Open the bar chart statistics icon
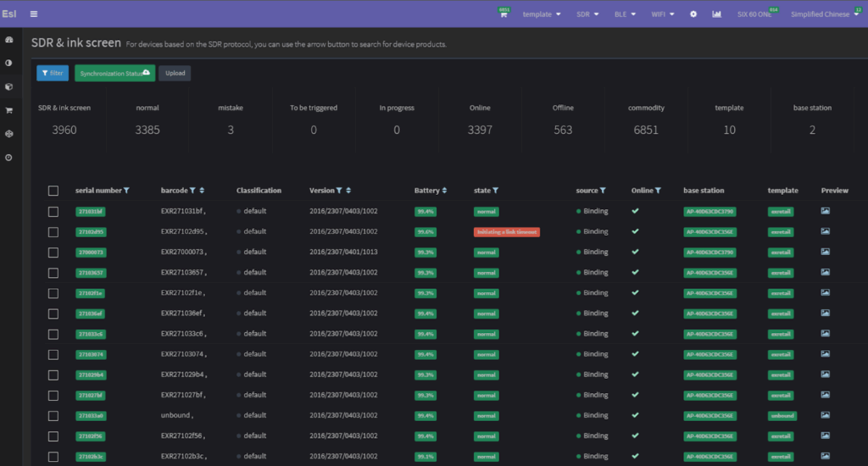This screenshot has width=868, height=466. coord(717,14)
